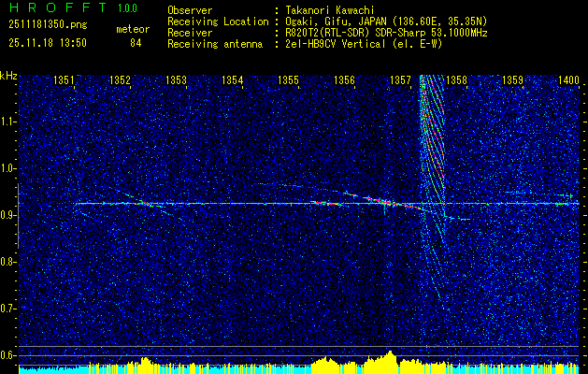Click the 1.1 frequency axis label
This screenshot has width=588, height=374.
tap(8, 122)
